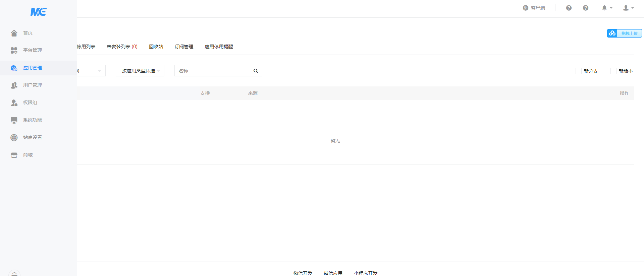Switch to the 应用停用提醒 tab
Screen dimensions: 644x276
(219, 47)
